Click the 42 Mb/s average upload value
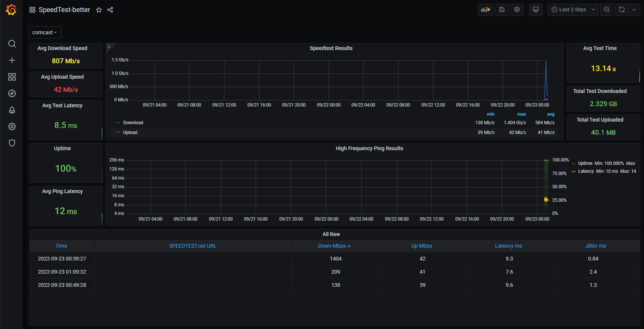The width and height of the screenshot is (644, 329). 66,90
